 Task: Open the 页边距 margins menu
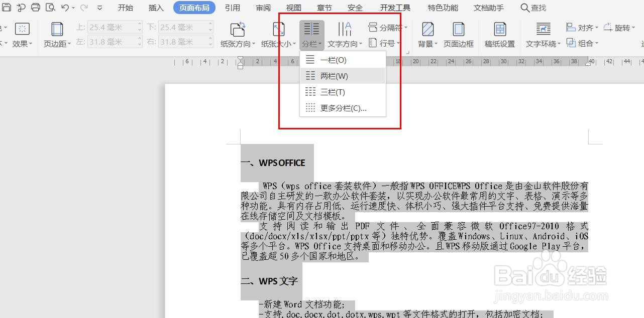(x=57, y=35)
